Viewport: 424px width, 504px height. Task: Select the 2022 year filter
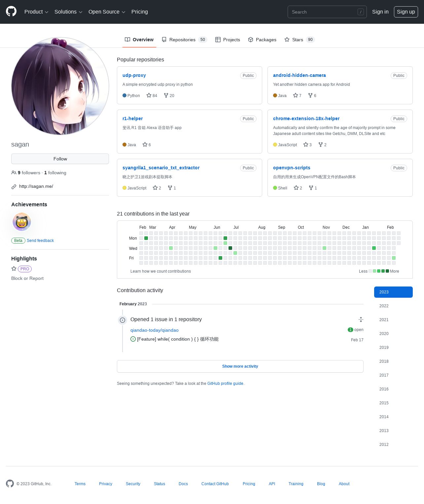393,306
